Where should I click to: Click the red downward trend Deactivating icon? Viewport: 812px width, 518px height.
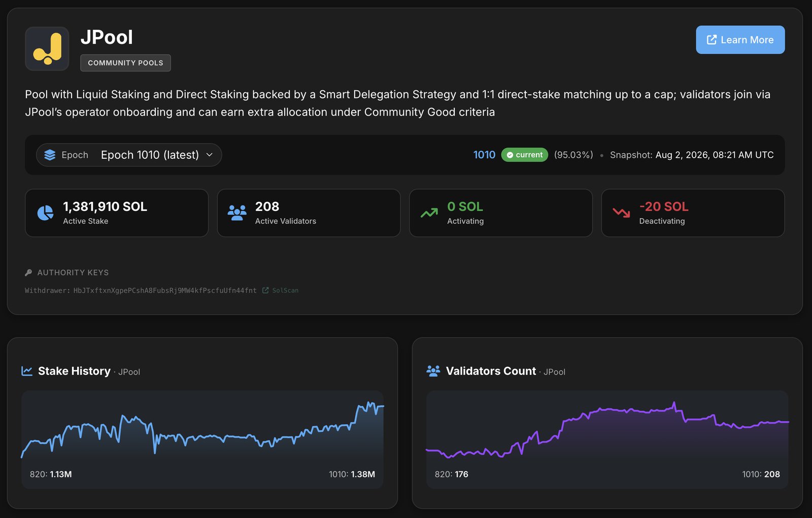point(621,213)
